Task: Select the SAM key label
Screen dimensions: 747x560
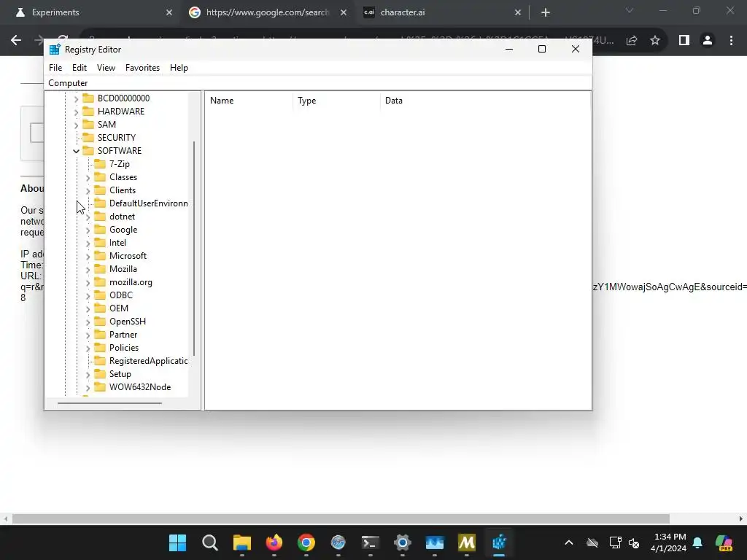Action: pyautogui.click(x=107, y=124)
